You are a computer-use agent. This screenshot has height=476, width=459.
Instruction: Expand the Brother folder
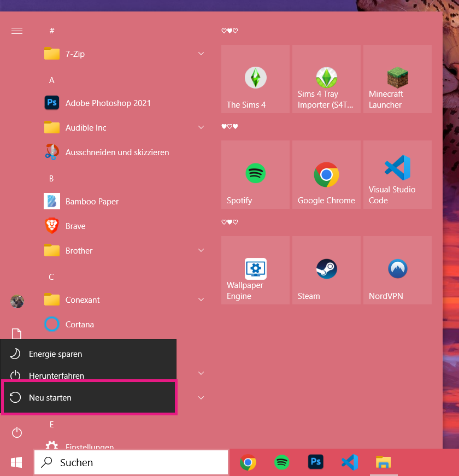point(201,250)
